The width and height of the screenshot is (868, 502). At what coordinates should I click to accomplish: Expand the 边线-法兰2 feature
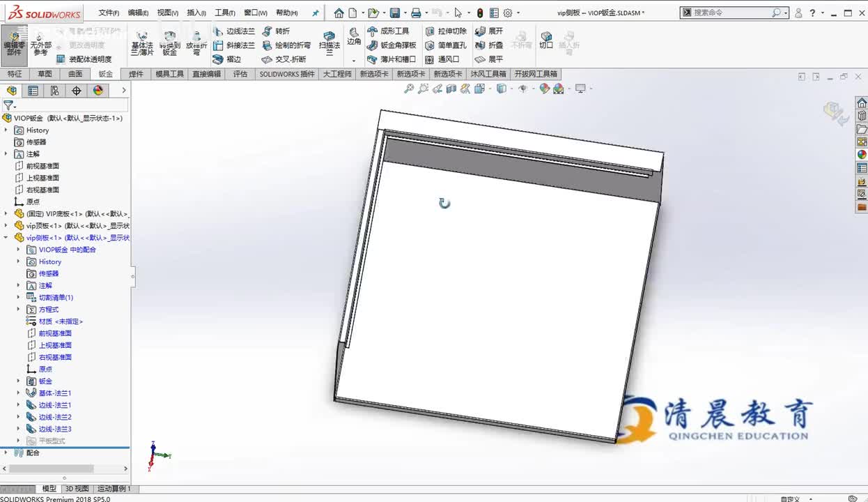point(19,417)
